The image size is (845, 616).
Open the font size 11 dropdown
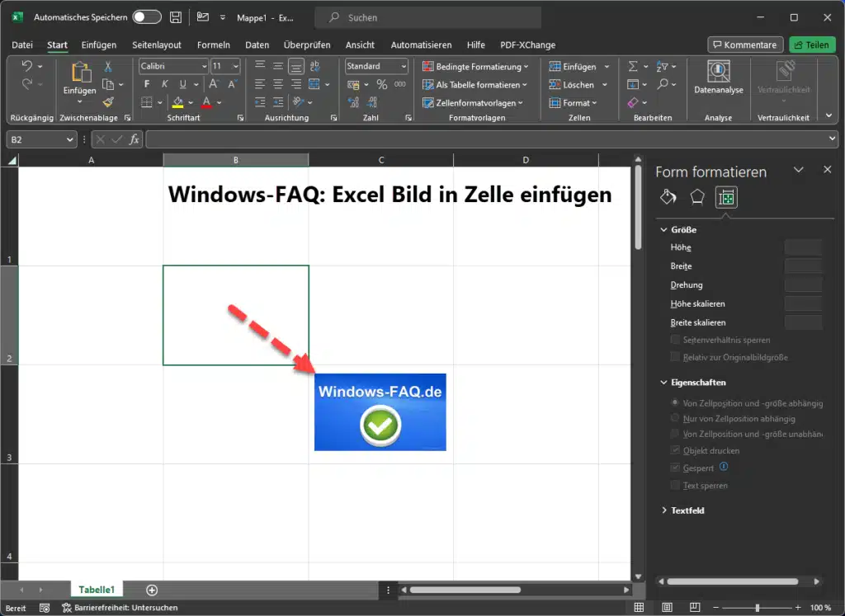[x=235, y=66]
